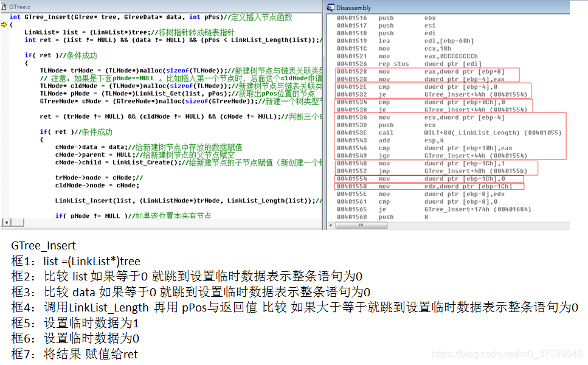Screen dimensions: 588x365
Task: Click disassembly line 00401558 mov edx,[ebp-1Ch]
Action: pyautogui.click(x=424, y=186)
